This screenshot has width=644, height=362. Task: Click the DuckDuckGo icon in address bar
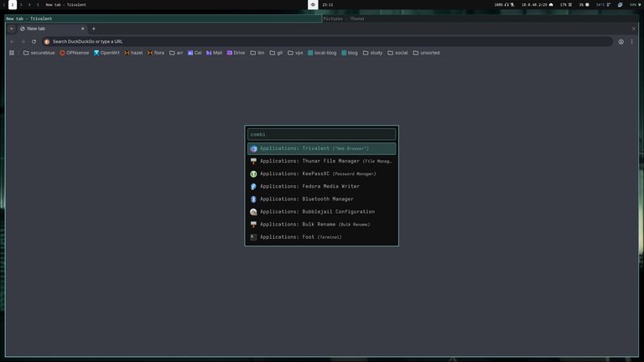point(47,41)
